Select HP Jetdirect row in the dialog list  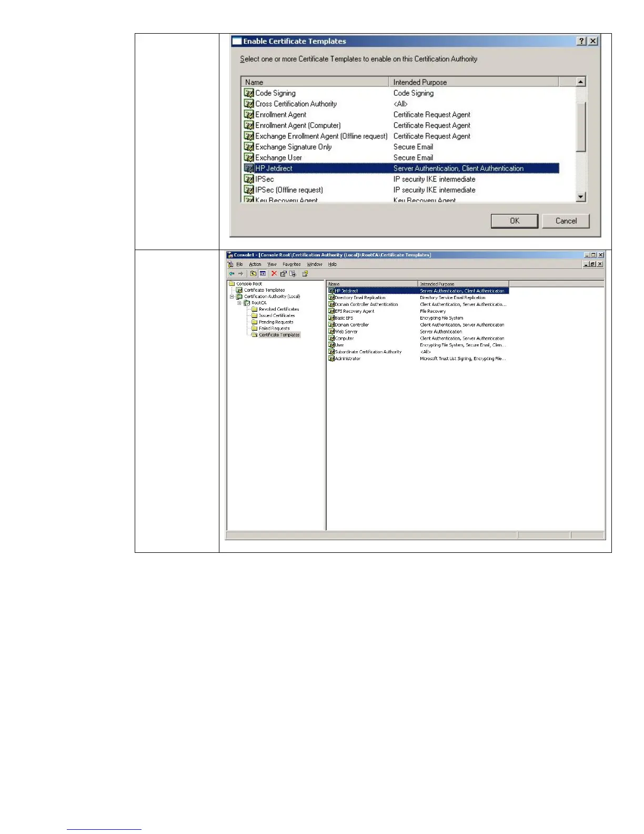point(401,168)
